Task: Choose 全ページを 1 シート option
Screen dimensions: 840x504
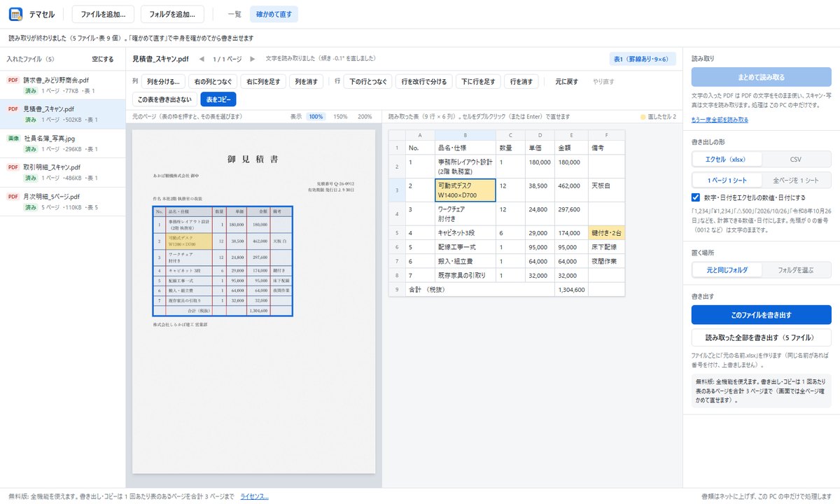Action: (796, 179)
